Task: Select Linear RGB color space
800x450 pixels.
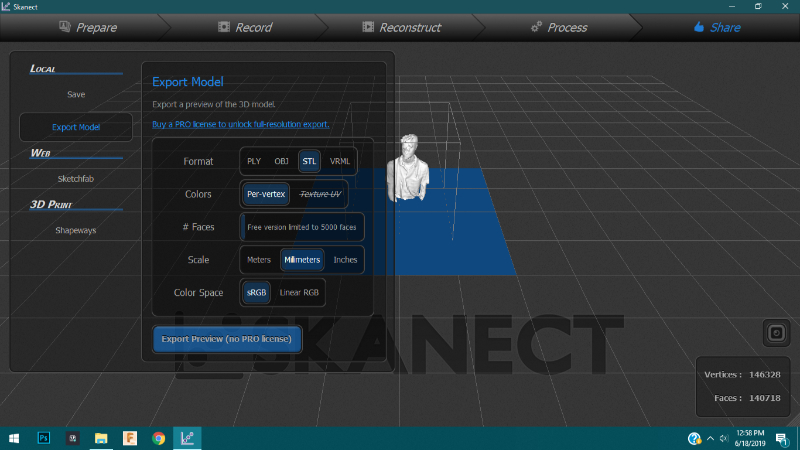Action: click(x=299, y=292)
